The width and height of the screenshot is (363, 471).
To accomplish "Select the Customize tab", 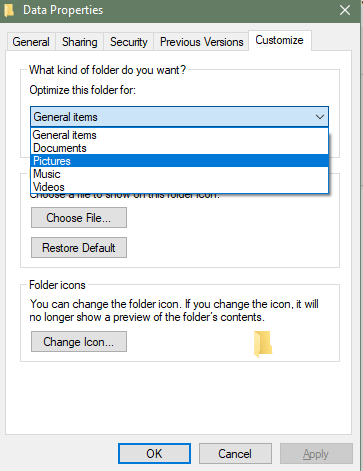I will pyautogui.click(x=279, y=40).
